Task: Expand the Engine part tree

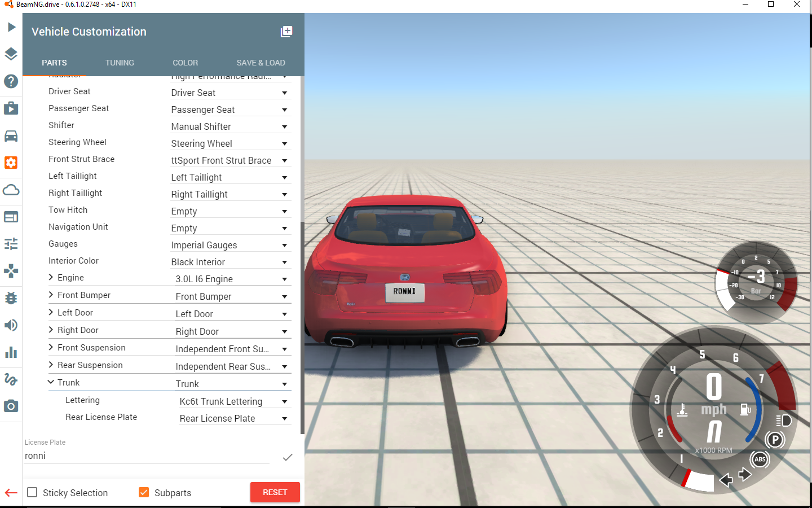Action: [x=51, y=277]
